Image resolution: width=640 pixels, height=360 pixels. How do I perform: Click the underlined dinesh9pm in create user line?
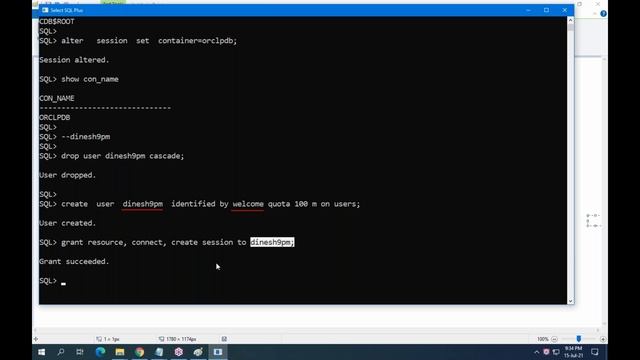point(143,204)
